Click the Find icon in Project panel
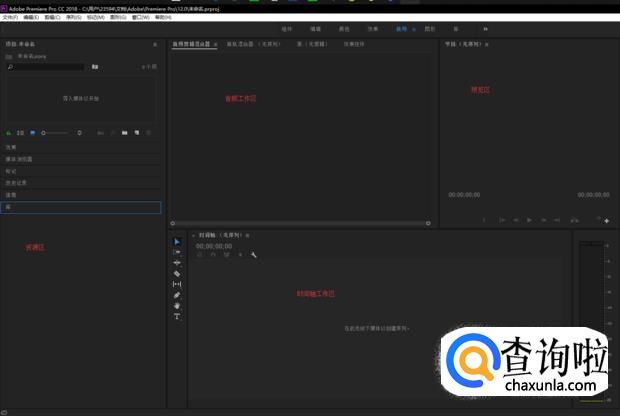The height and width of the screenshot is (416, 620). [113, 133]
